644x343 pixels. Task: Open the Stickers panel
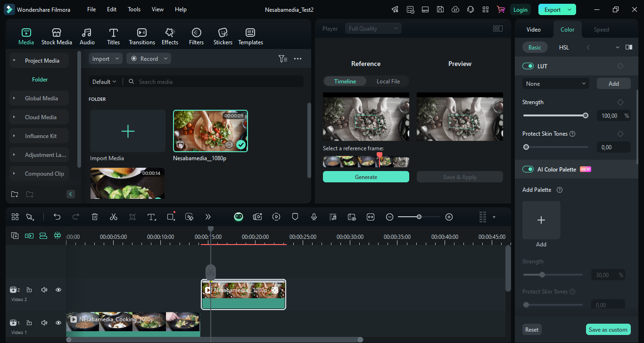(x=223, y=36)
